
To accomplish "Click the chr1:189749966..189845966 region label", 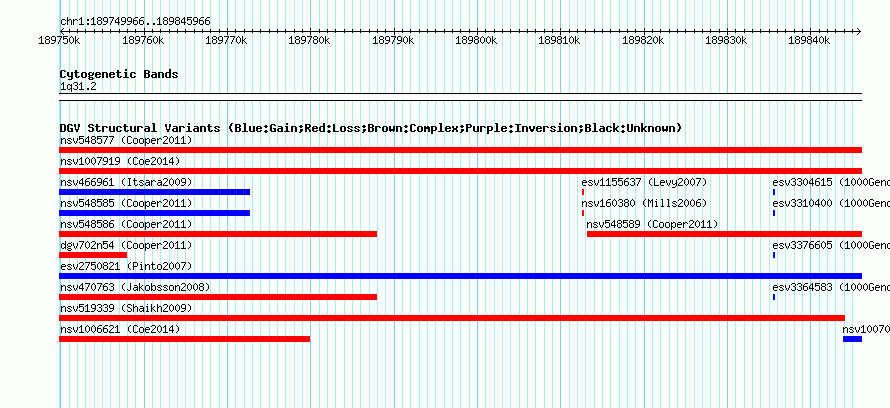I will 135,21.
